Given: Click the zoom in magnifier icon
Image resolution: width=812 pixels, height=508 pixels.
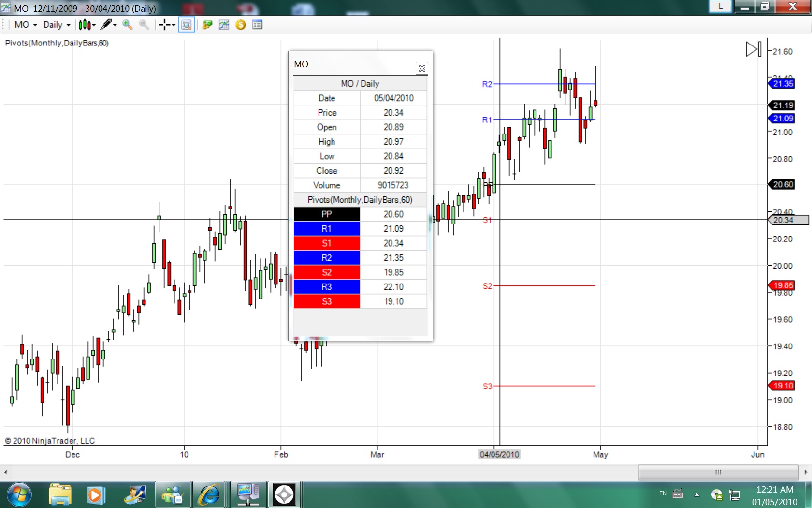Looking at the screenshot, I should coord(128,25).
